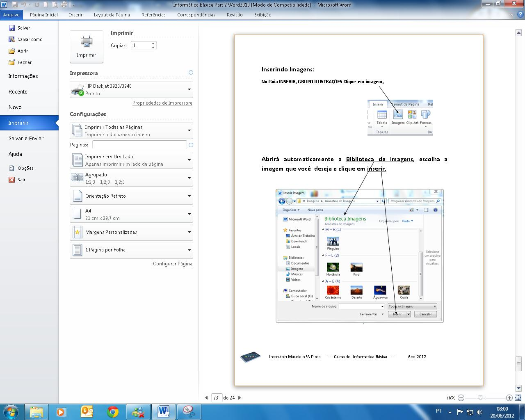This screenshot has width=525, height=420.
Task: Open Snipping Tool in taskbar
Action: pyautogui.click(x=189, y=411)
